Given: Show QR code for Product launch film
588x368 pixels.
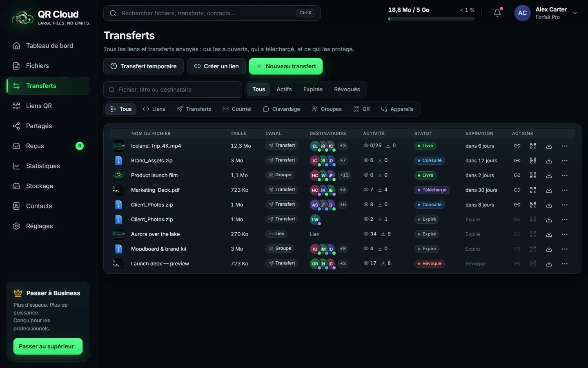Looking at the screenshot, I should coord(533,175).
